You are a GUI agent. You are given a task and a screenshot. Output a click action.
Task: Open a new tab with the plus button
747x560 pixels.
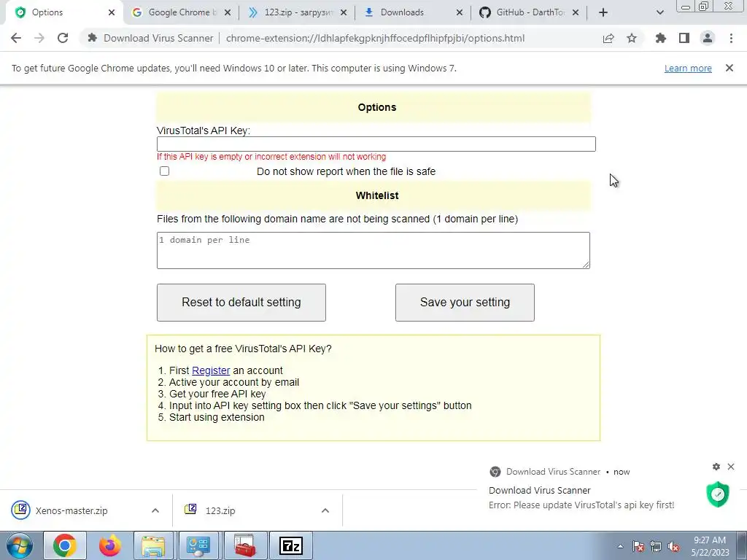pos(603,12)
